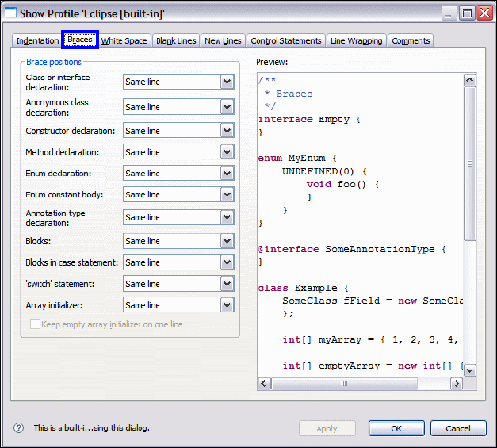Viewport: 497px width, 448px height.
Task: Click the dialog window title icon
Action: tap(10, 13)
